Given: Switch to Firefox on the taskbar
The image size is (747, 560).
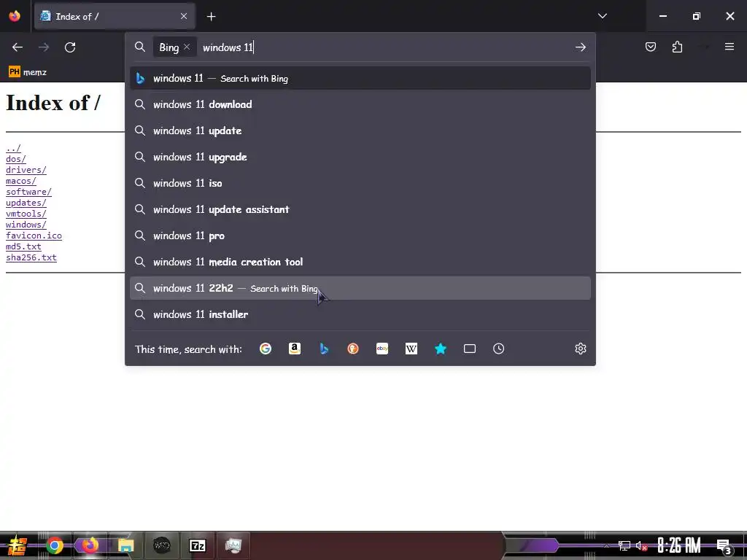Looking at the screenshot, I should point(90,545).
